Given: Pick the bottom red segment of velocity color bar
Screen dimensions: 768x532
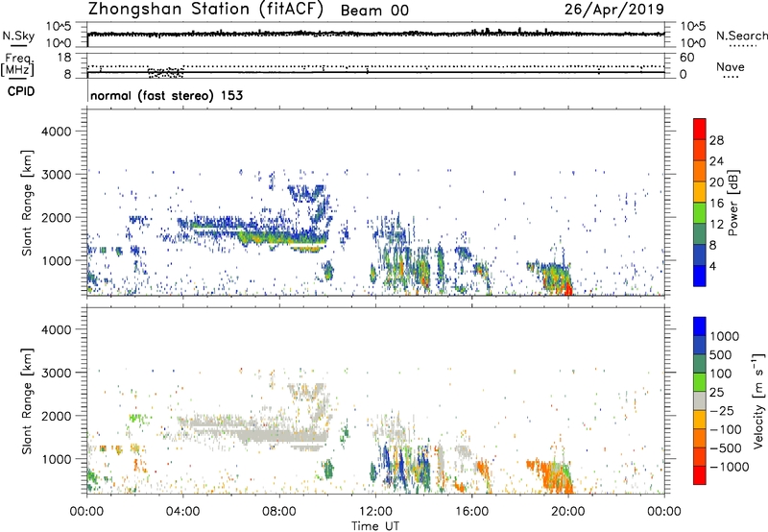Looking at the screenshot, I should (700, 475).
